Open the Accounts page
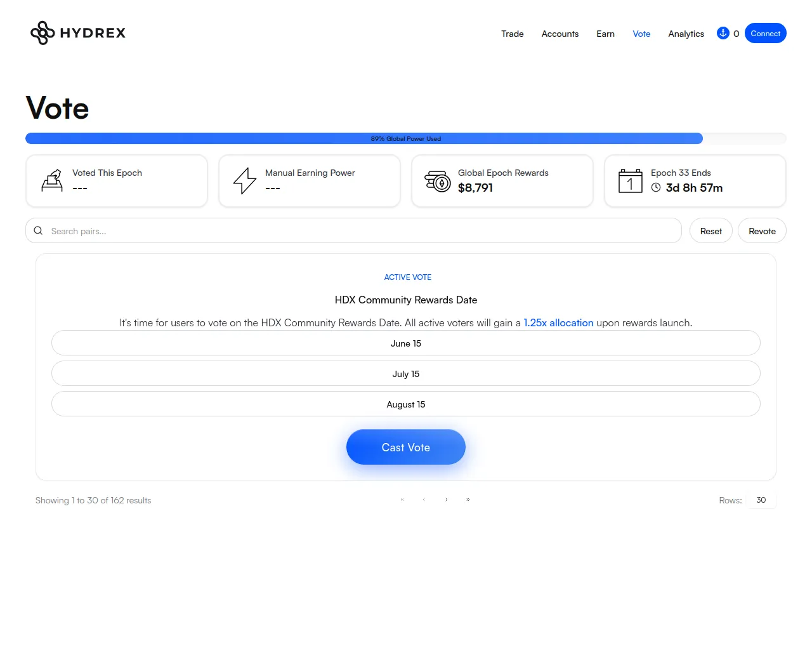Image resolution: width=812 pixels, height=650 pixels. point(560,34)
